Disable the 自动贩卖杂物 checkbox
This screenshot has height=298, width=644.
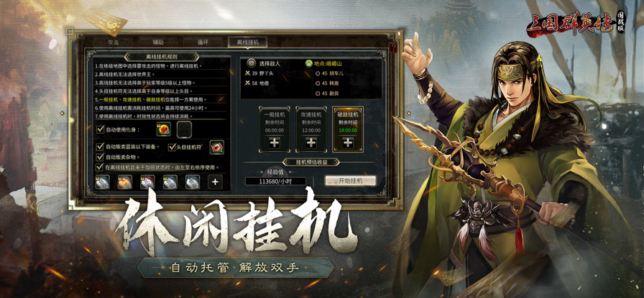(100, 157)
